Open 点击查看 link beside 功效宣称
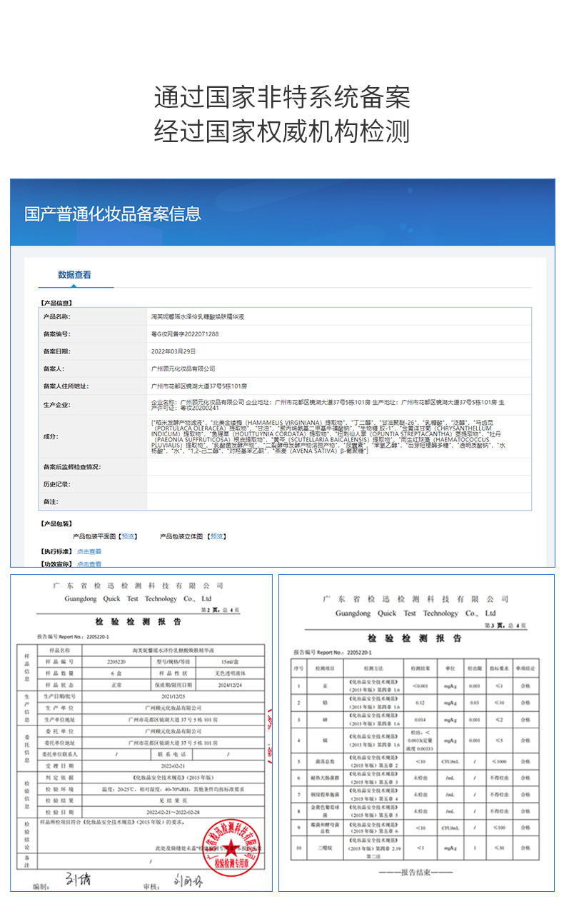Viewport: 564px width, 924px height. click(x=89, y=564)
